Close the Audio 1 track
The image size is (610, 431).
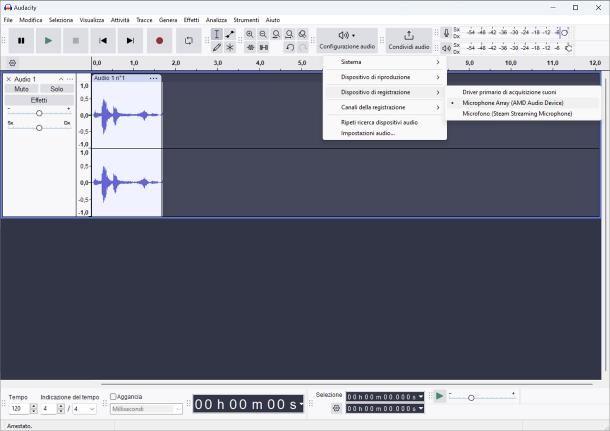[x=9, y=79]
